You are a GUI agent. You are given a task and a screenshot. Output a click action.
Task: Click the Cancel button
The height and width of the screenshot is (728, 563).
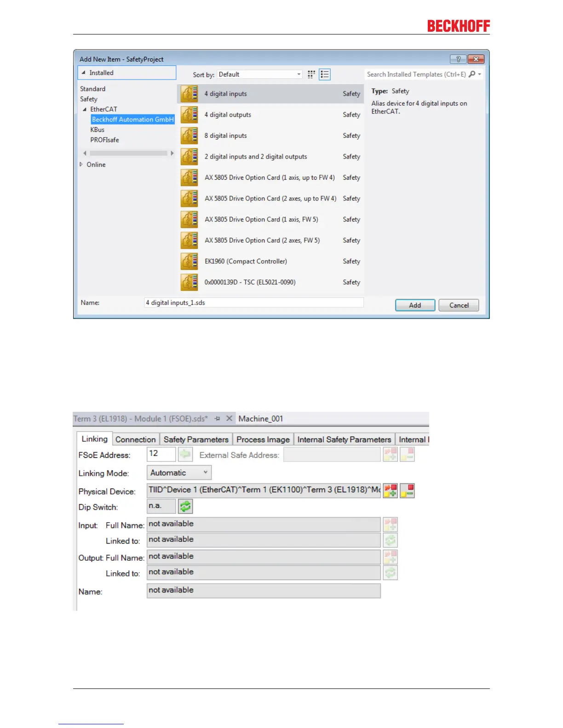click(x=459, y=305)
